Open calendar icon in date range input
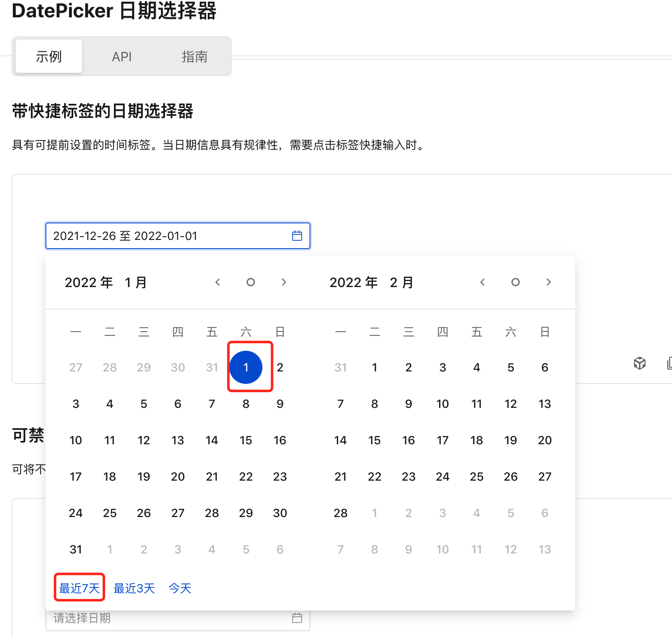Screen dimensions: 672x637 [x=296, y=236]
